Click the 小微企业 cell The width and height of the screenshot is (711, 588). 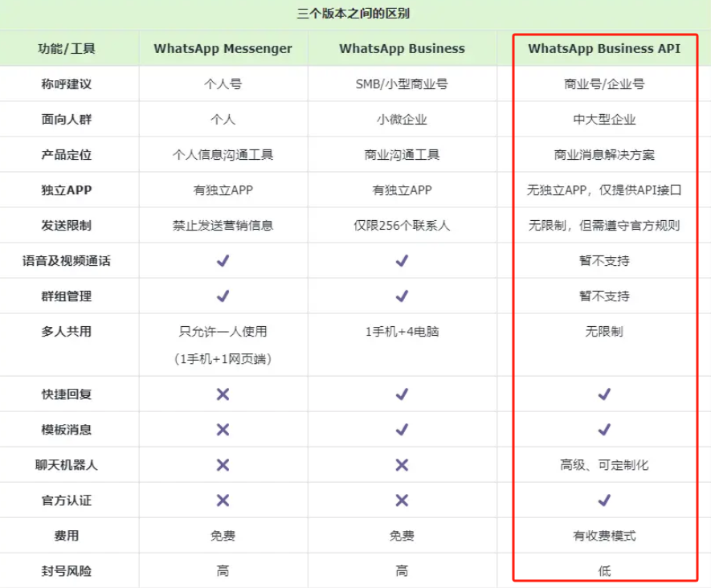[x=402, y=120]
